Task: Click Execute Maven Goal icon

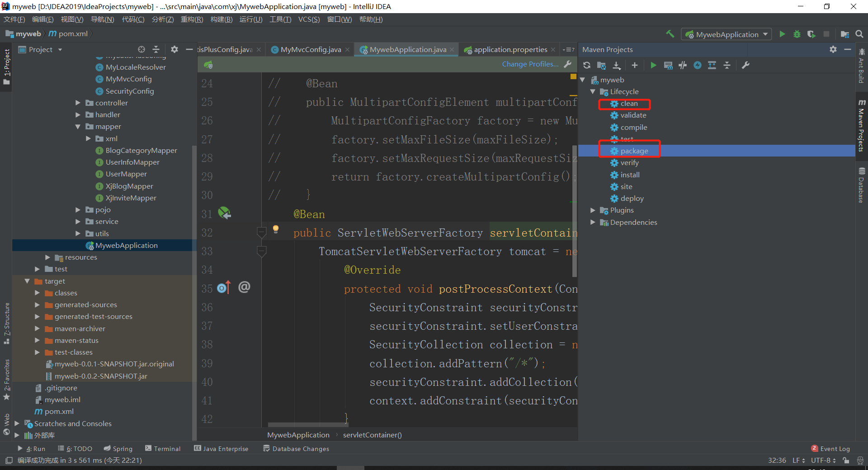Action: tap(668, 65)
